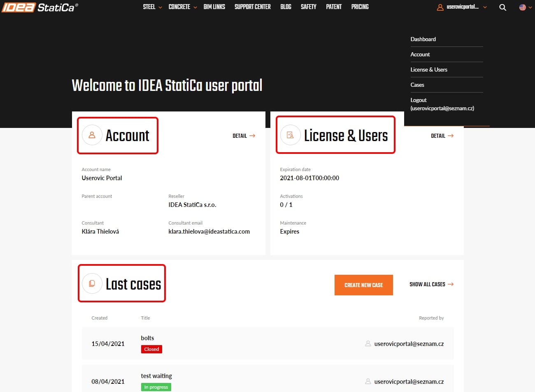Click the Welcome to IDEA StatiCa heading

pyautogui.click(x=167, y=86)
